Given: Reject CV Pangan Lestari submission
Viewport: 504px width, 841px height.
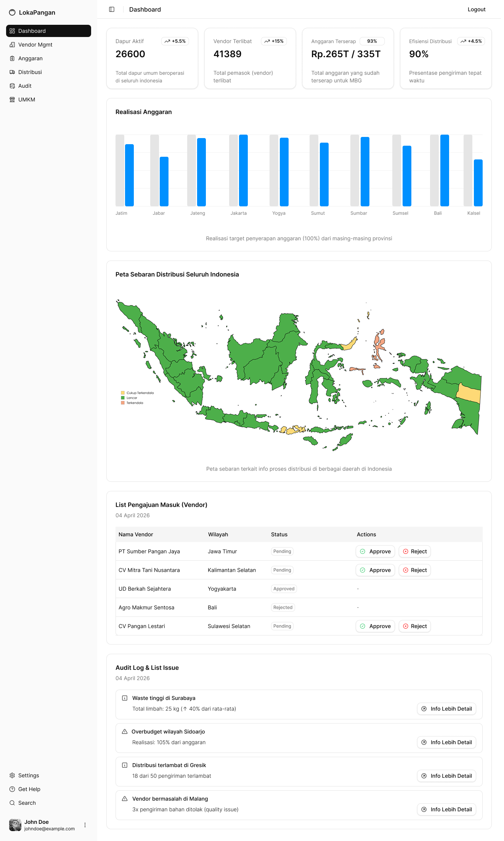Looking at the screenshot, I should pos(415,626).
